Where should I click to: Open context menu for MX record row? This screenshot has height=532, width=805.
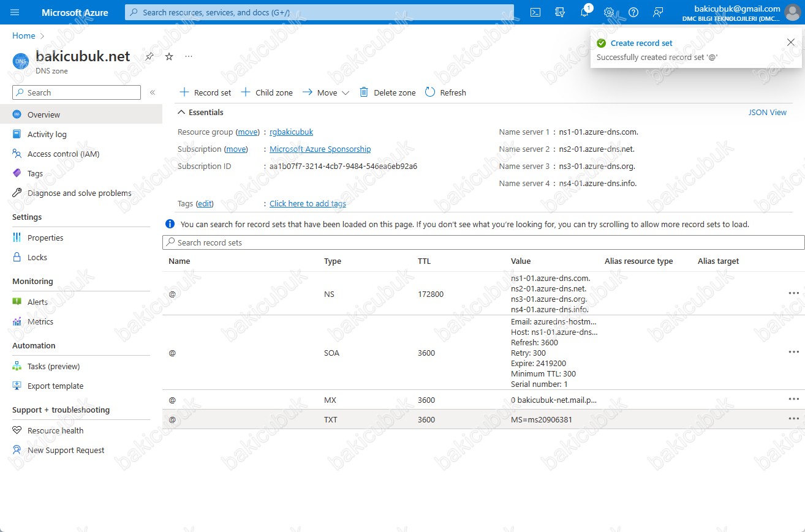[794, 399]
